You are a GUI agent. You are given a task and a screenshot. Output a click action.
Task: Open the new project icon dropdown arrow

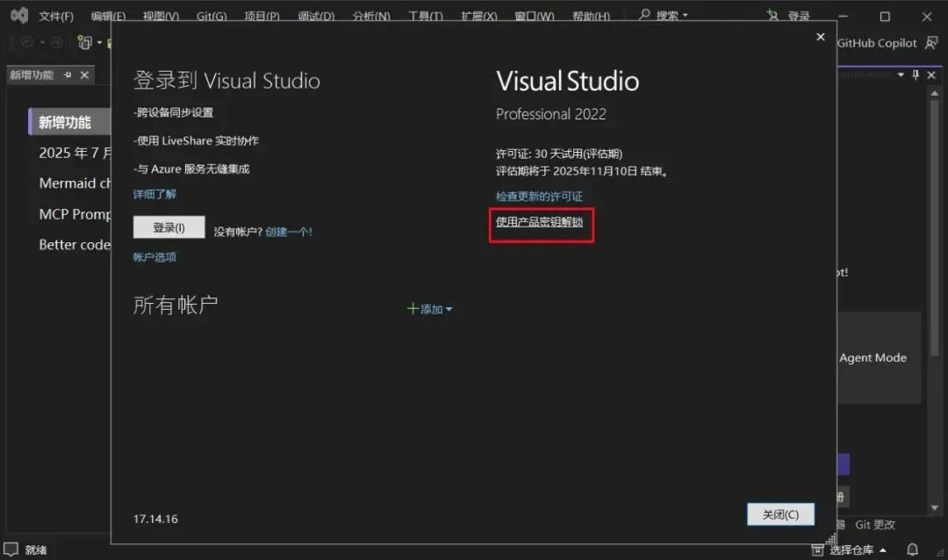point(99,42)
